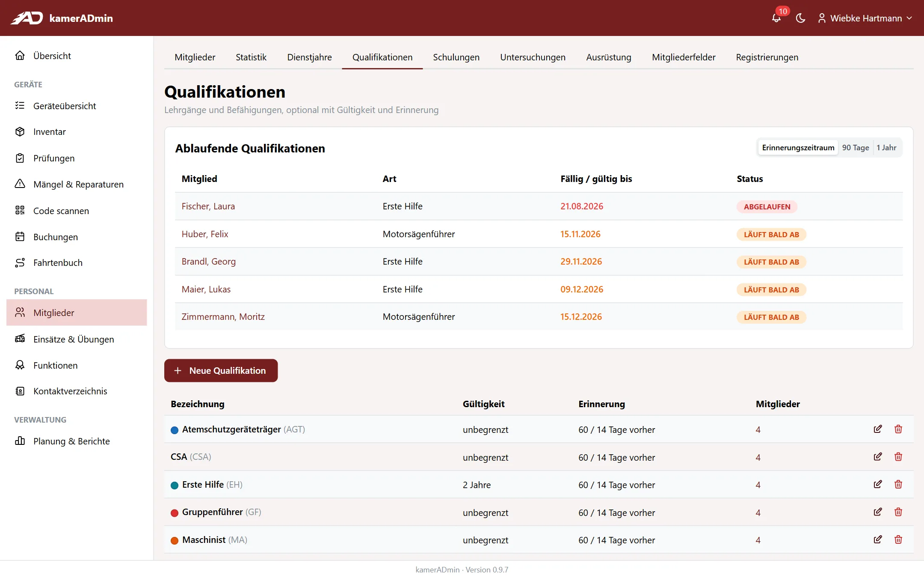Switch to the Schulungen tab
The width and height of the screenshot is (924, 578).
pyautogui.click(x=456, y=57)
